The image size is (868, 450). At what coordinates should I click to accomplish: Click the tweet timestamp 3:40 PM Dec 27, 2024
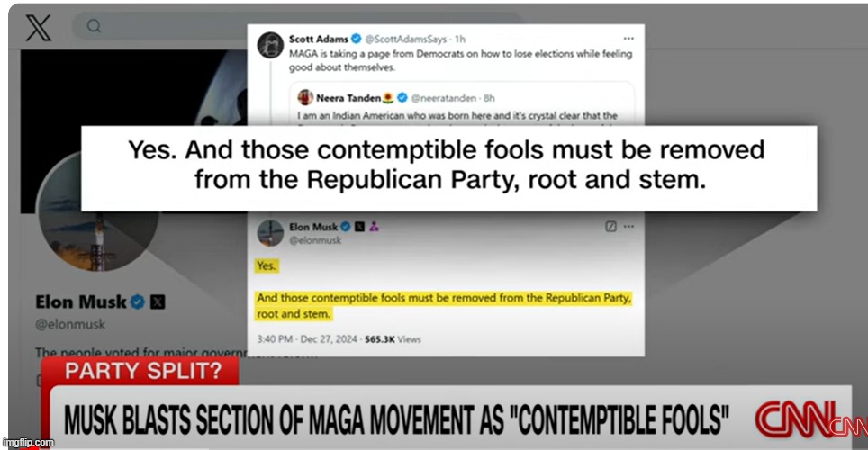click(307, 338)
